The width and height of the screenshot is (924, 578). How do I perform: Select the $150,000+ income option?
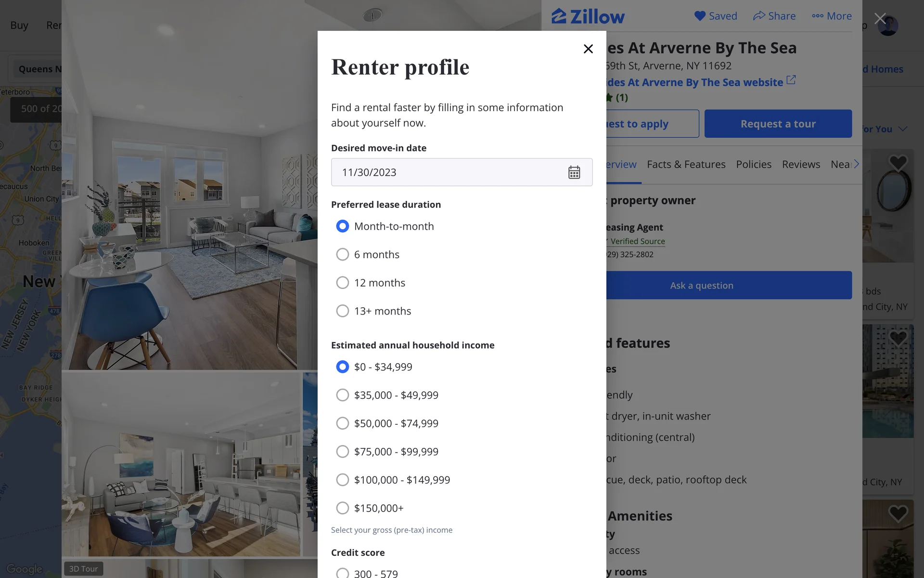(342, 508)
